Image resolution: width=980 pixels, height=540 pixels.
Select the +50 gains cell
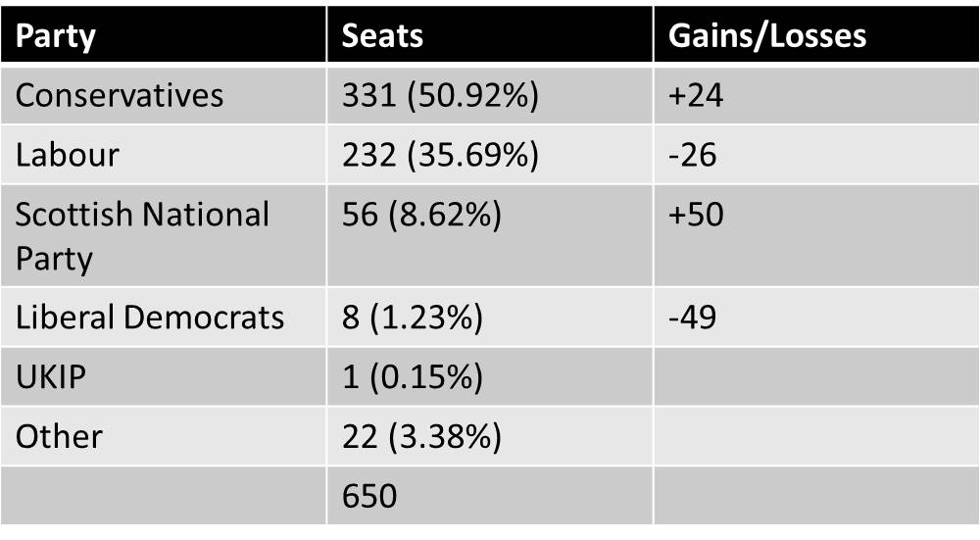(x=695, y=215)
